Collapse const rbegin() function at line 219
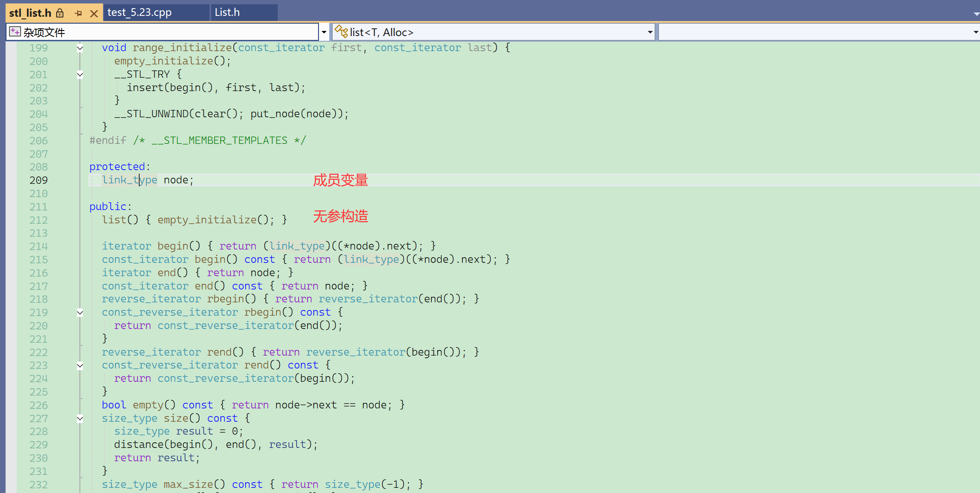980x493 pixels. pos(80,313)
